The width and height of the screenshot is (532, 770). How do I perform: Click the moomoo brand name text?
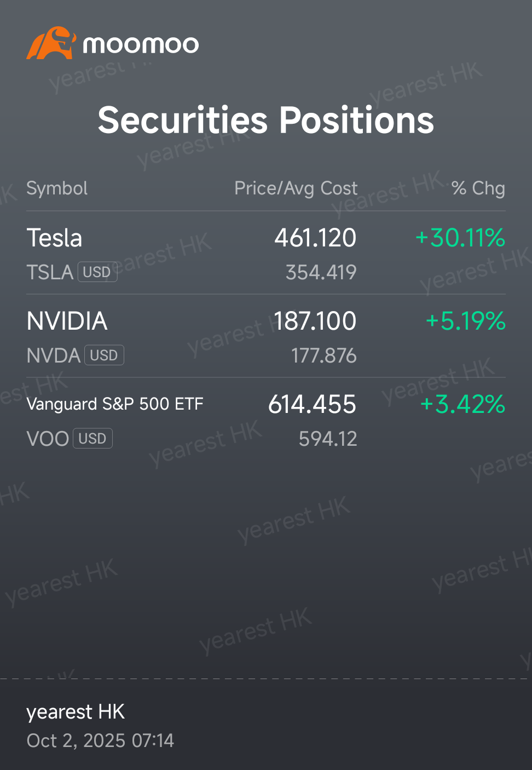click(141, 44)
